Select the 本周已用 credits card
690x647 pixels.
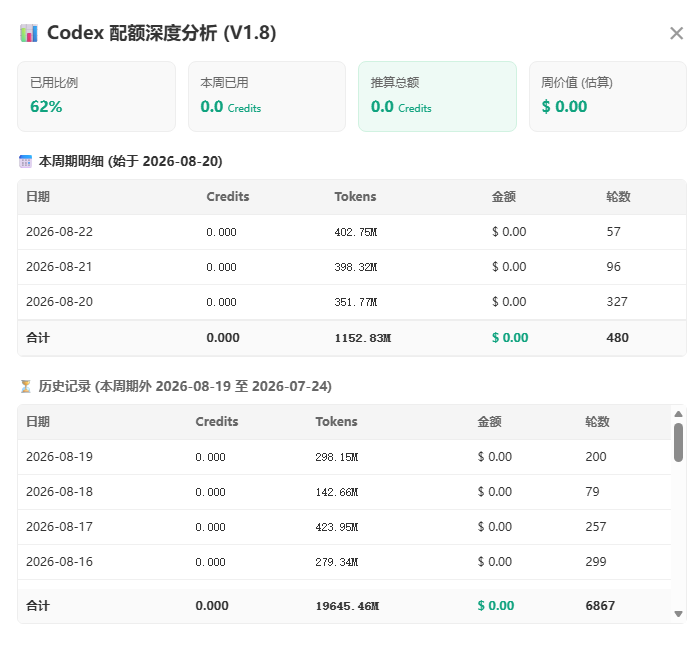(x=267, y=96)
